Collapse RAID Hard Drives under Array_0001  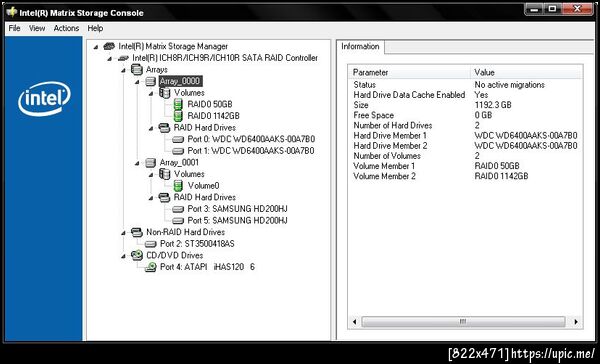151,198
